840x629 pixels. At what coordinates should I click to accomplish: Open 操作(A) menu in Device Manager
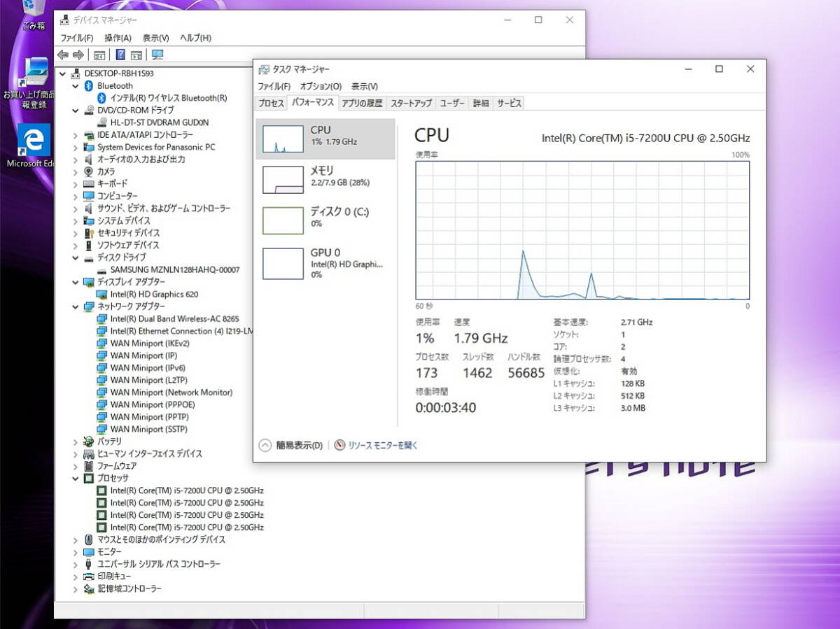tap(118, 38)
